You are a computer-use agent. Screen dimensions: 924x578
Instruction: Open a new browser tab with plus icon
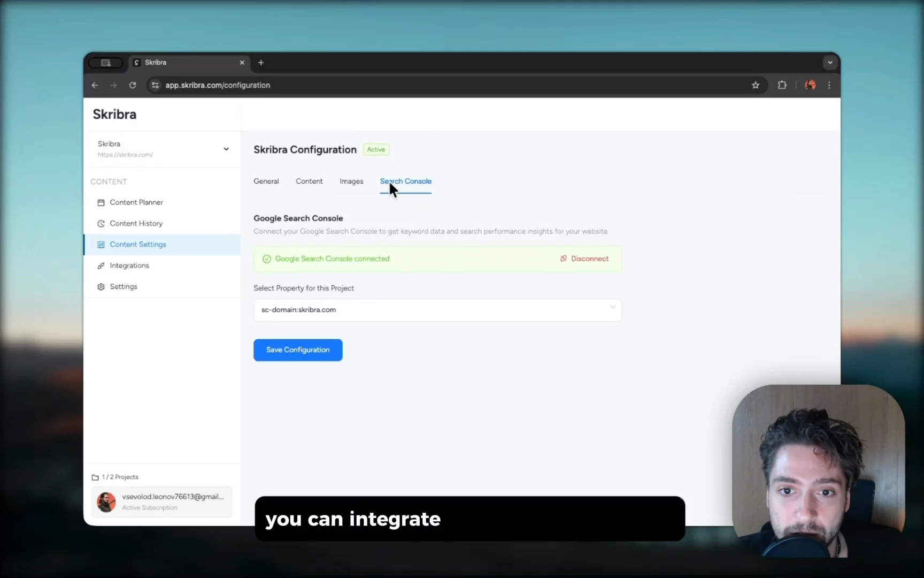point(261,63)
